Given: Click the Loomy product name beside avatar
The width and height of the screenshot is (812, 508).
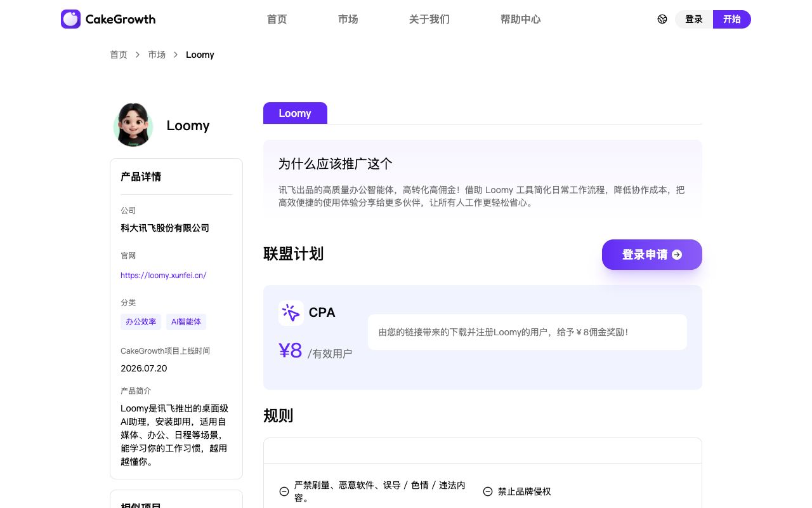Looking at the screenshot, I should click(188, 125).
